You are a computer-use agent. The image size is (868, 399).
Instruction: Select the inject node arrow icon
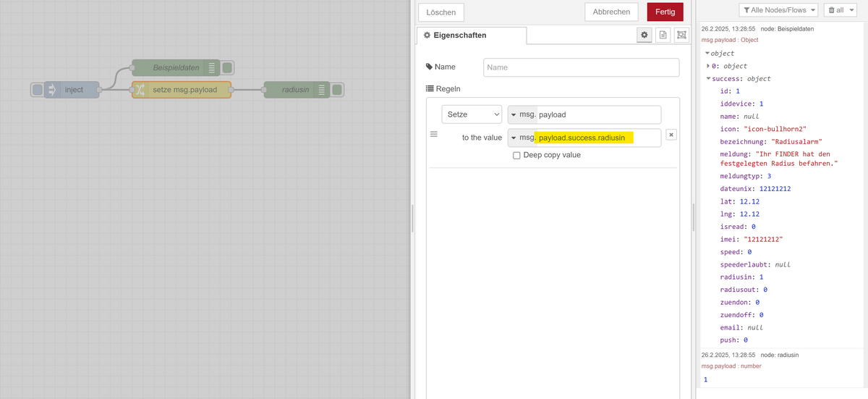[52, 90]
